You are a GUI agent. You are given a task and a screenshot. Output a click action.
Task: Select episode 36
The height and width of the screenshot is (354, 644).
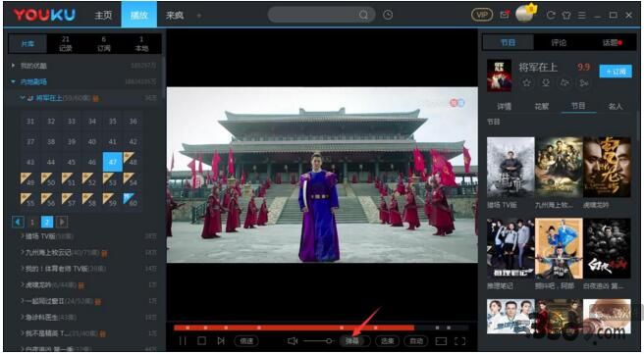coord(134,122)
